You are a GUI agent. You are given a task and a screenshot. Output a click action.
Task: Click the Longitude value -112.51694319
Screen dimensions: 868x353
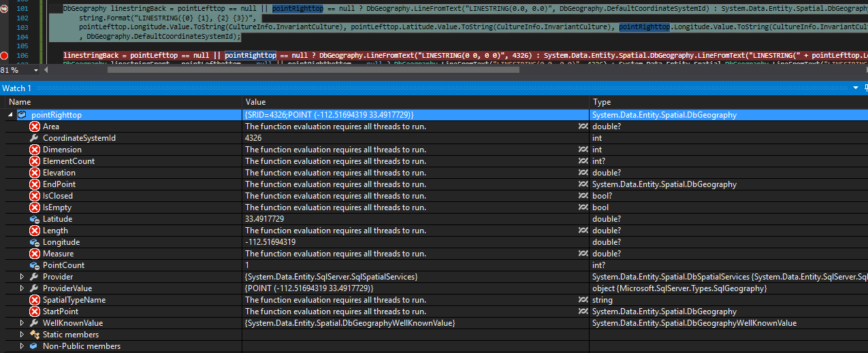(x=270, y=242)
